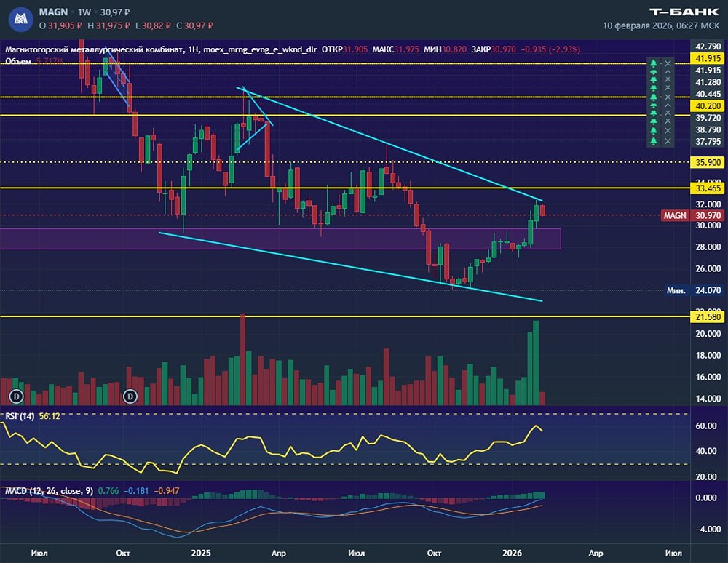Remove the alert at 37.795 with X
This screenshot has height=563, width=728.
click(668, 141)
